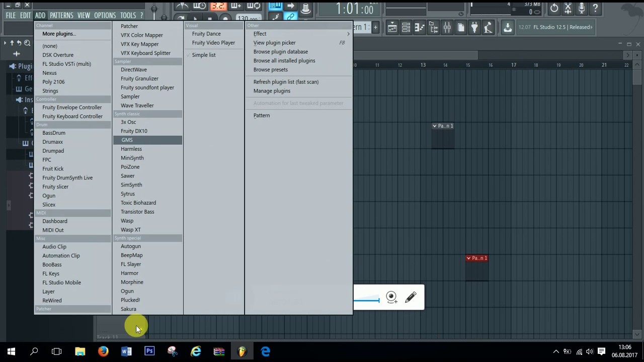Click the master volume slider knob
The width and height of the screenshot is (644, 362).
point(154,9)
